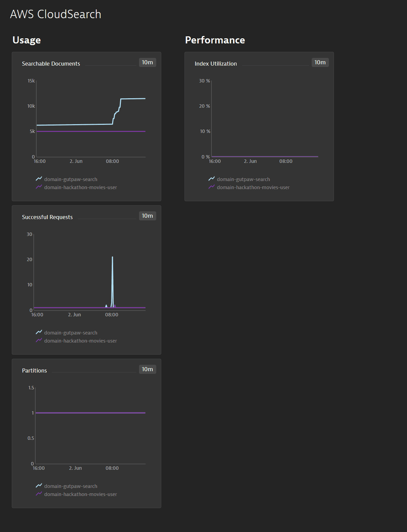Click the 1.5 axis label in Partitions

pos(31,388)
